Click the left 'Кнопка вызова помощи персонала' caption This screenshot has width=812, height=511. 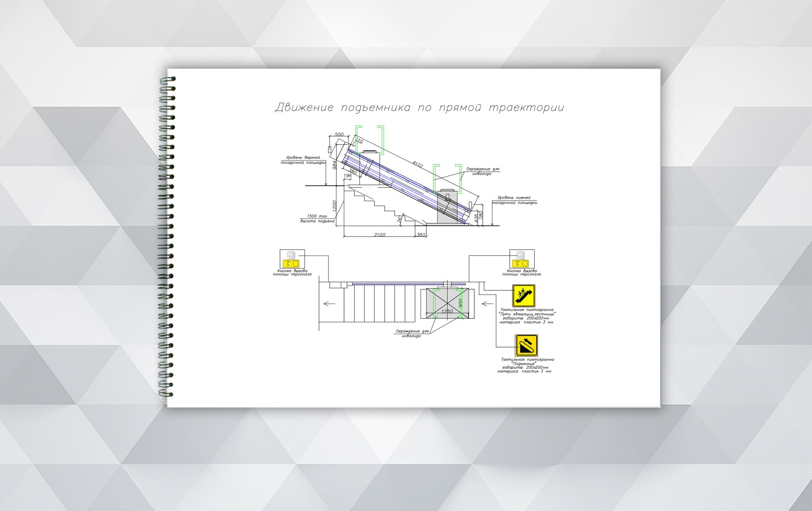pos(292,272)
